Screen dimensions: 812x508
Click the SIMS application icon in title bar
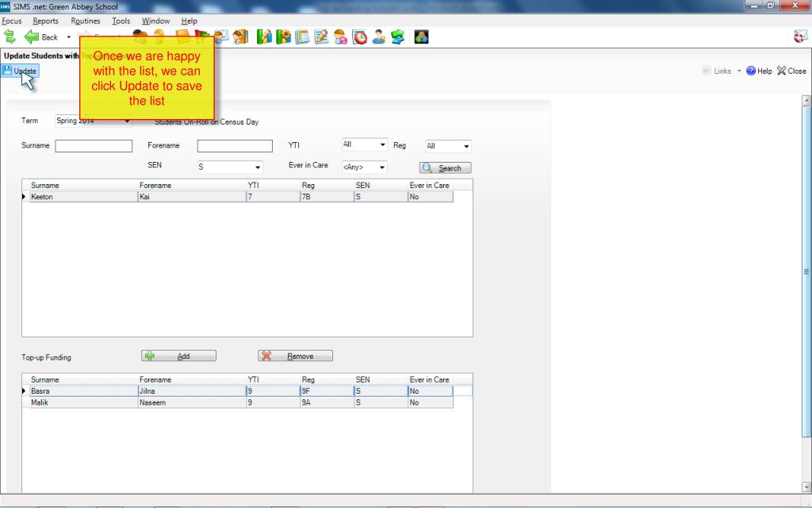6,6
